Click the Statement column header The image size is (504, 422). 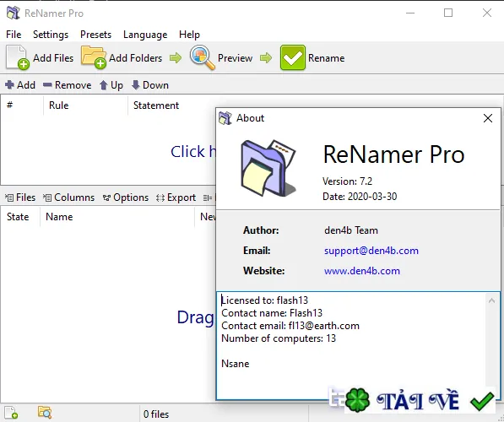pyautogui.click(x=156, y=105)
